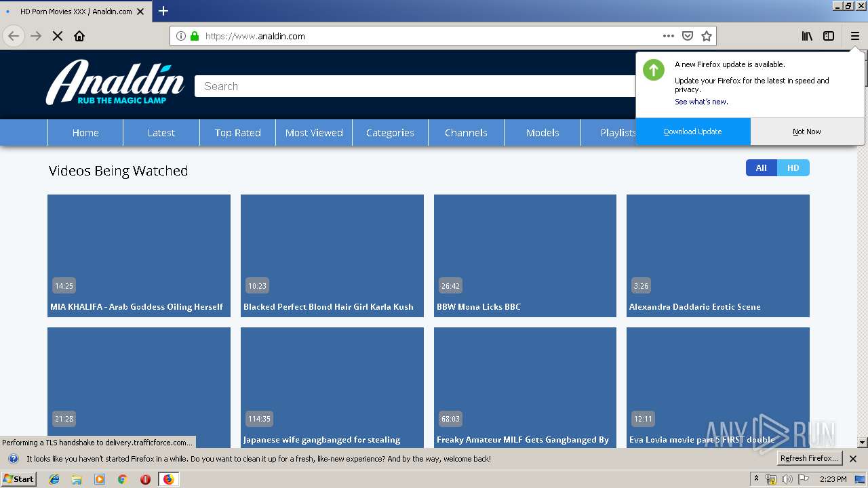Open the Home navigation tab
This screenshot has width=868, height=488.
(x=85, y=133)
